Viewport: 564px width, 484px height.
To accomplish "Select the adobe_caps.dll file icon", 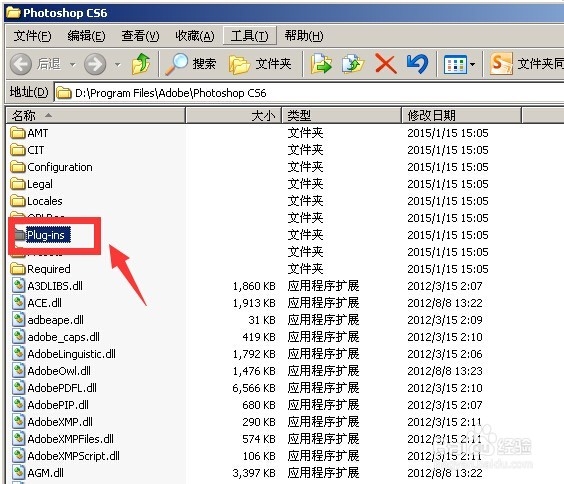I will coord(18,337).
